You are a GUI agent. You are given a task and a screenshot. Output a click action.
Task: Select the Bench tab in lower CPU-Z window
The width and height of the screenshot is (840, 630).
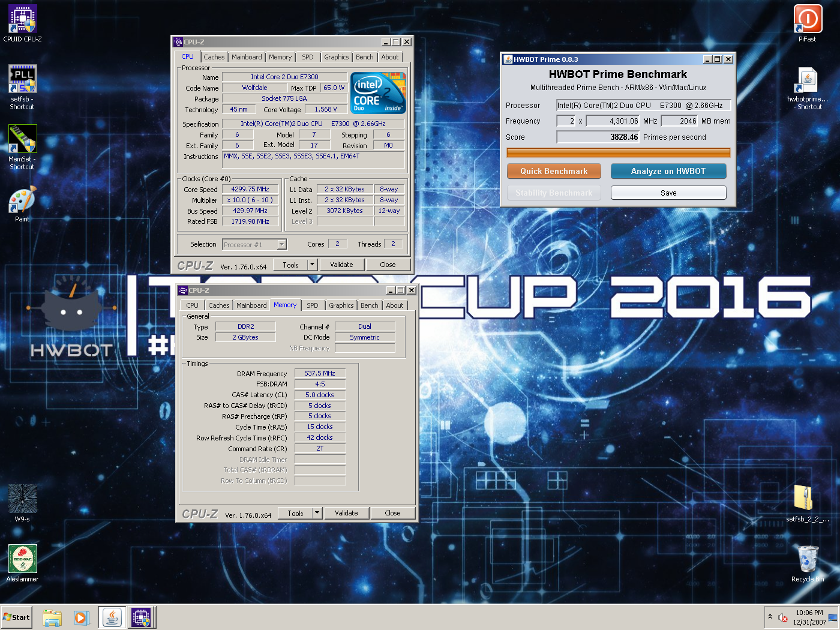point(370,305)
